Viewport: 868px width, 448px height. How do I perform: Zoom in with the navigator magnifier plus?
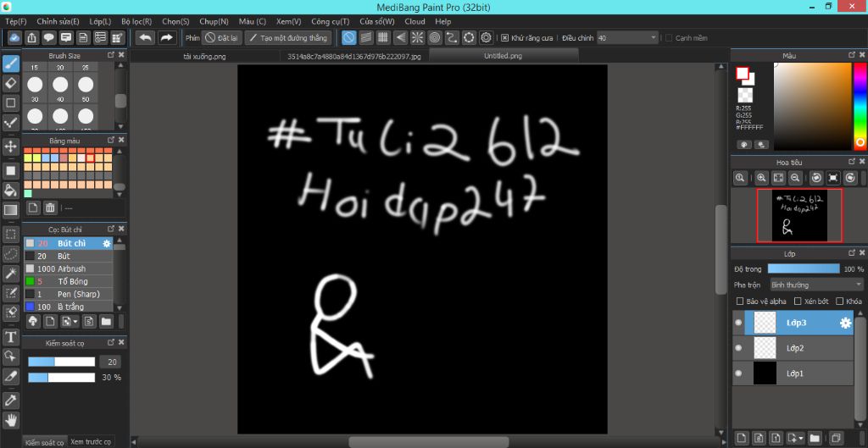pyautogui.click(x=762, y=178)
